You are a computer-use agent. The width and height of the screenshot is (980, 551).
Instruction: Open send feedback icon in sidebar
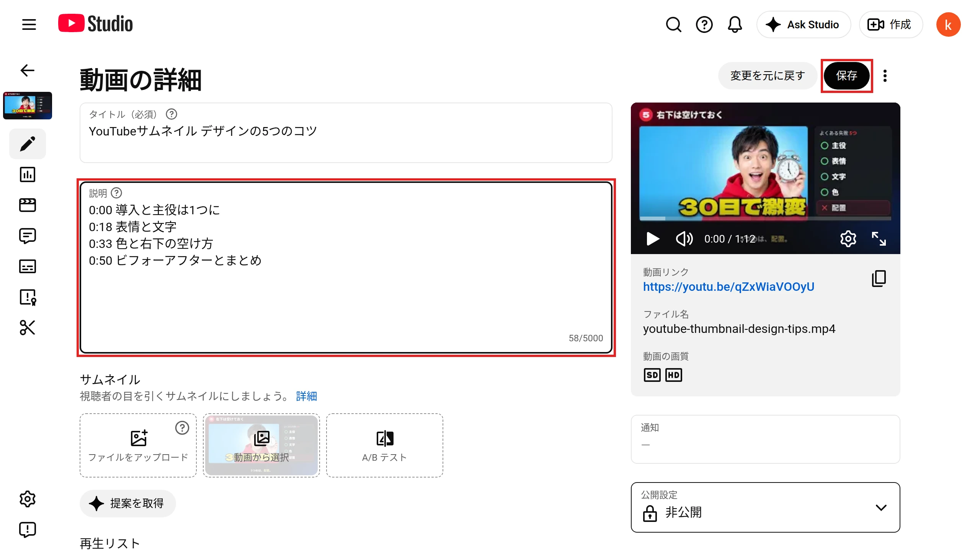(x=28, y=530)
